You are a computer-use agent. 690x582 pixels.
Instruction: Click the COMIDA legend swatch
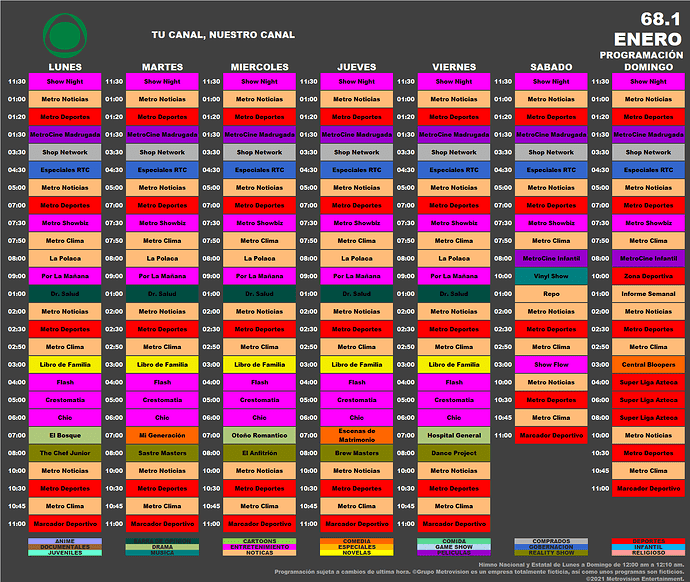[454, 541]
